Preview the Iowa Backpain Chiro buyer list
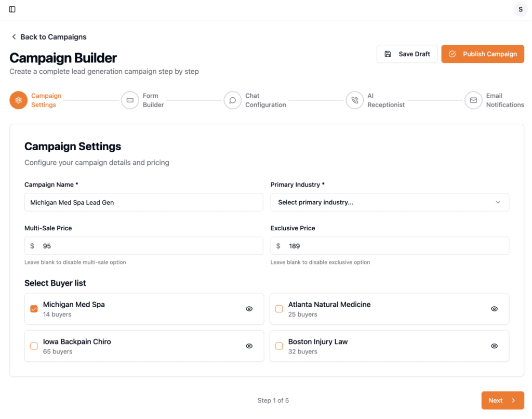532x419 pixels. 249,346
